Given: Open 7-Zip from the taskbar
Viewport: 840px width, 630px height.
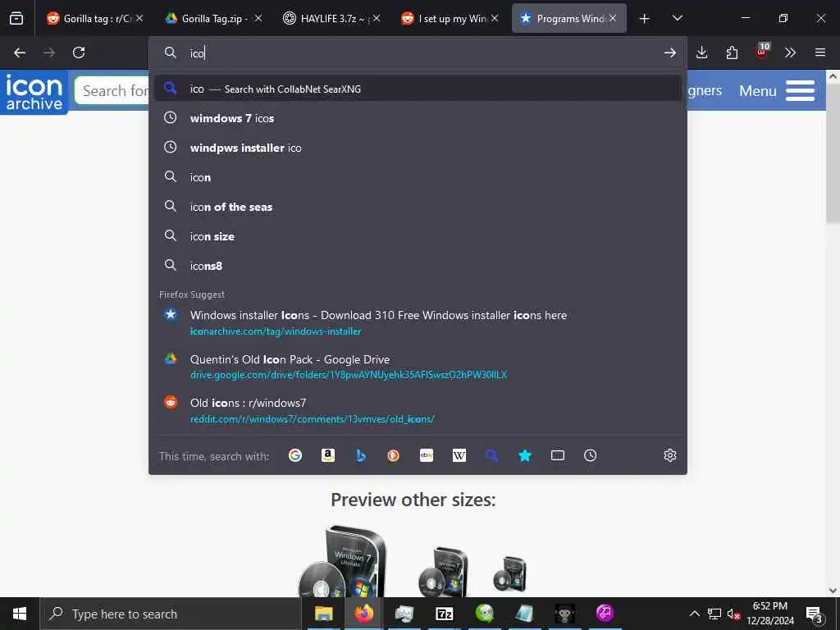Looking at the screenshot, I should pyautogui.click(x=444, y=614).
